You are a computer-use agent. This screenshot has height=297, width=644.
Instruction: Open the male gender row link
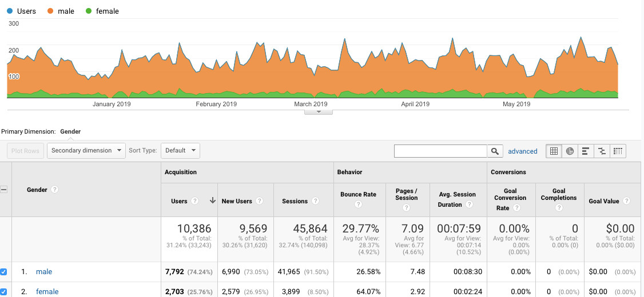coord(44,272)
